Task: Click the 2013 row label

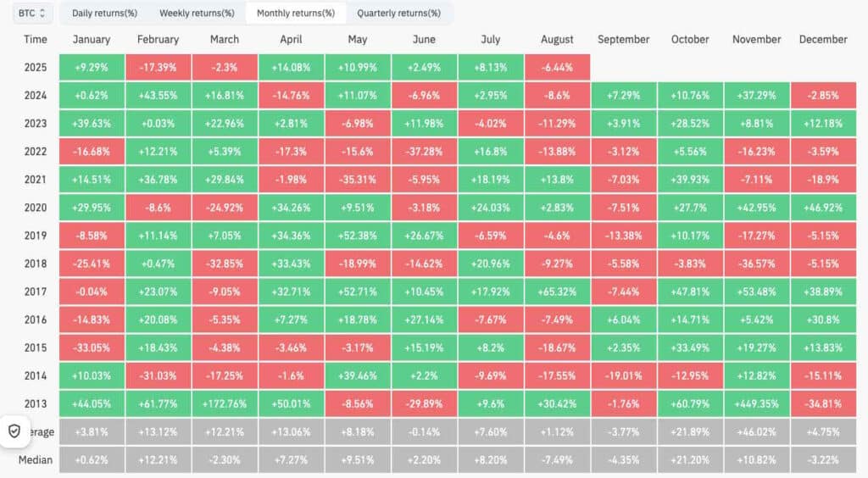Action: tap(36, 404)
